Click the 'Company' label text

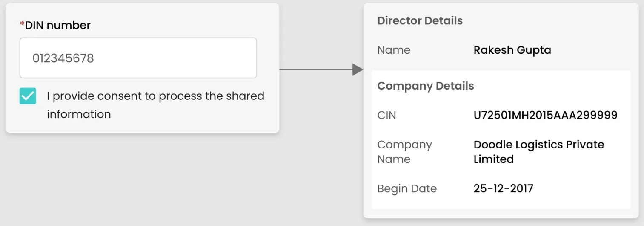point(404,145)
